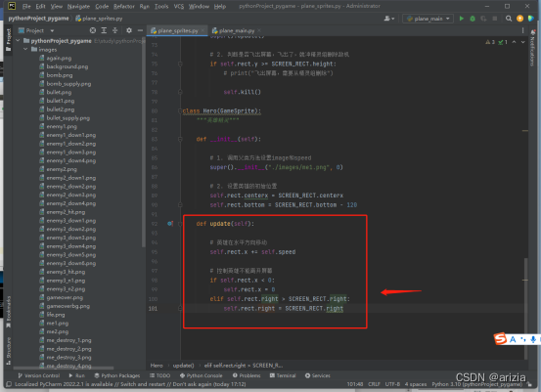Click the Project panel horizontal scrollbar
The image size is (541, 392).
click(64, 368)
